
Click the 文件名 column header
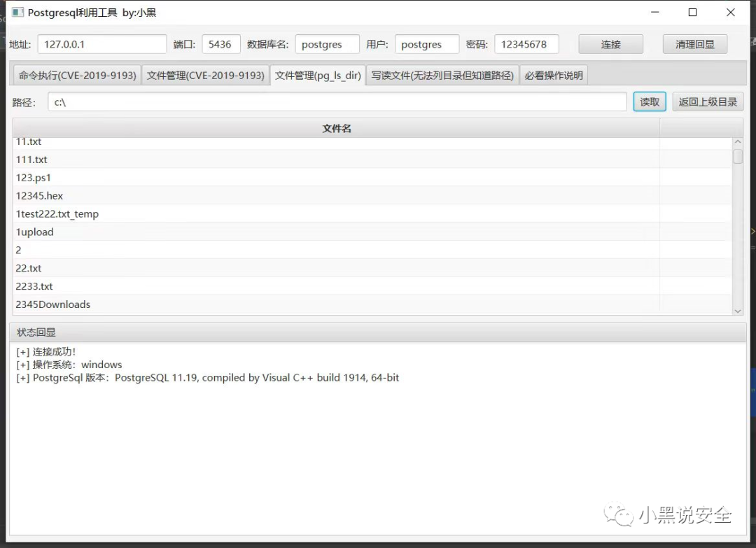click(x=336, y=128)
